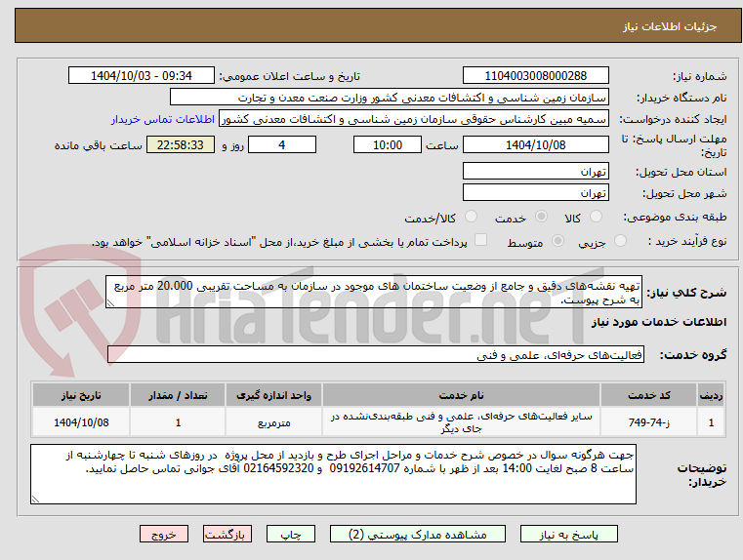The width and height of the screenshot is (743, 560).
Task: Click the توضیحات خریدار label
Action: (x=701, y=475)
